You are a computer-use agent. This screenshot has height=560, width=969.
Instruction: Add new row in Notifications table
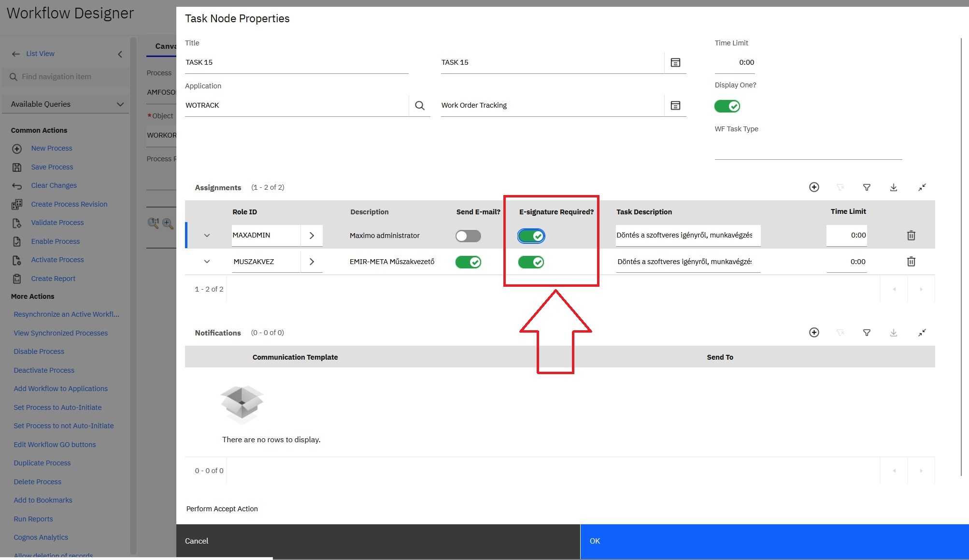point(814,333)
